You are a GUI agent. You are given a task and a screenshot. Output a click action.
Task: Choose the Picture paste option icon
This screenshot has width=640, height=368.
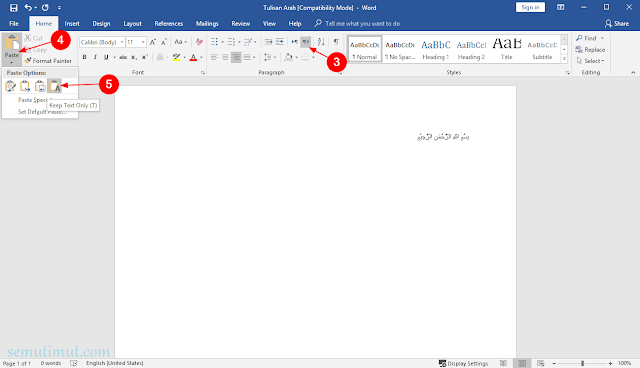40,86
